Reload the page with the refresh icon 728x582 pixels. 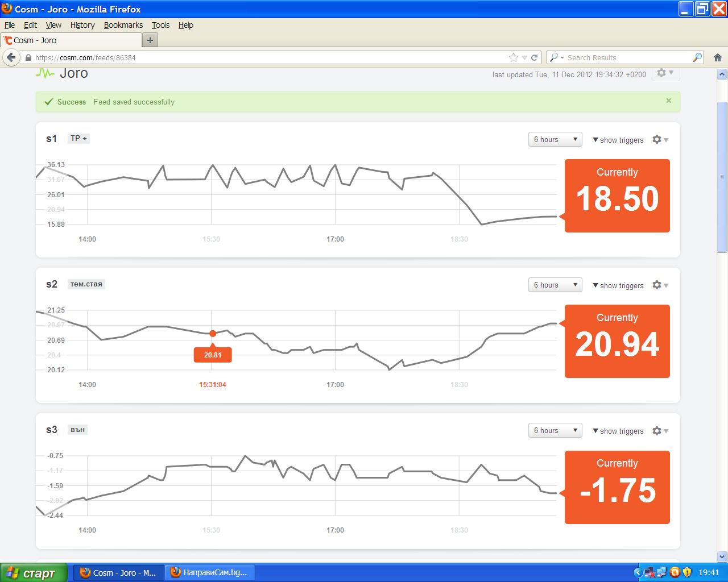(x=535, y=57)
